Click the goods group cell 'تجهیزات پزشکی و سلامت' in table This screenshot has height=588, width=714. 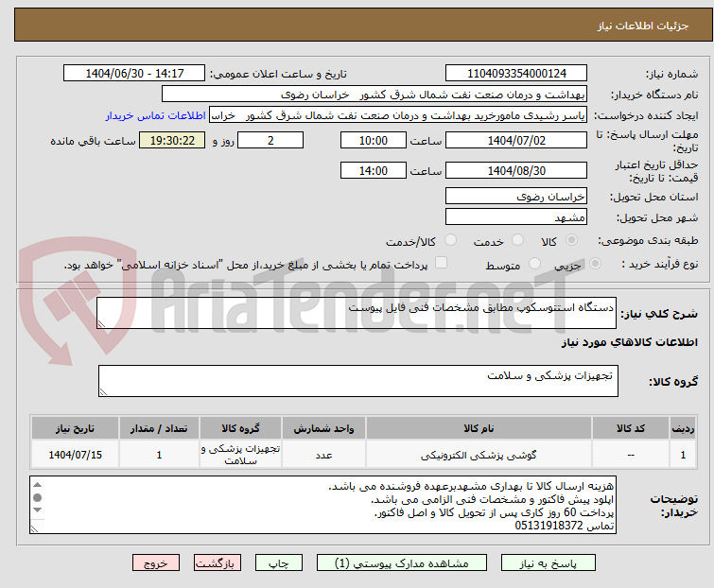[240, 455]
